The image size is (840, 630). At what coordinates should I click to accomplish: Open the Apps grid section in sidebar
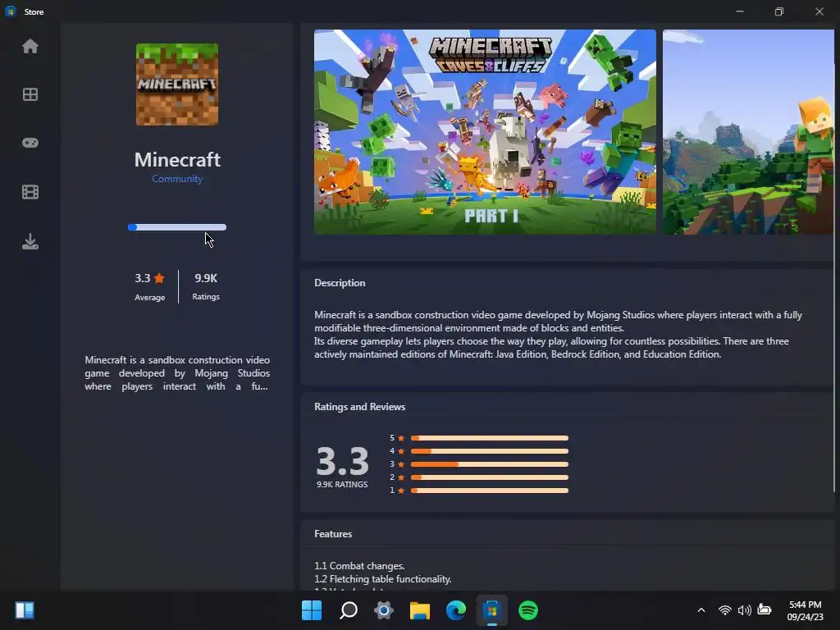pos(30,94)
